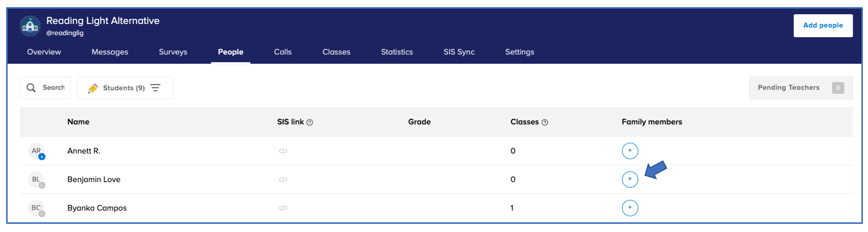Open the Students (9) filter dropdown

125,88
